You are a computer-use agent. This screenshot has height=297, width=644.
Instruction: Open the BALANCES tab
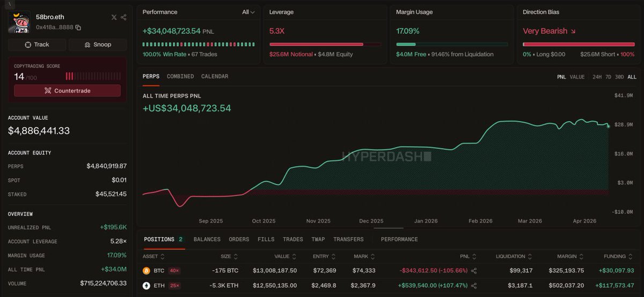pyautogui.click(x=207, y=240)
